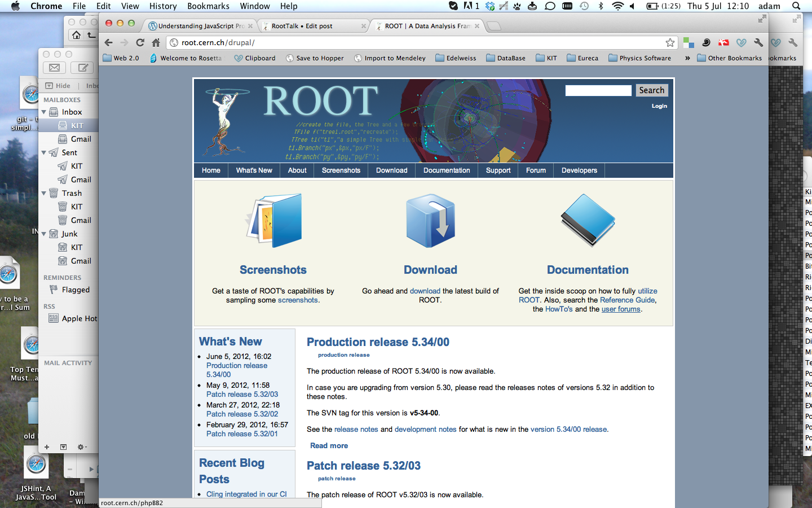Select the Gmail mailbox under Inbox

(x=81, y=139)
